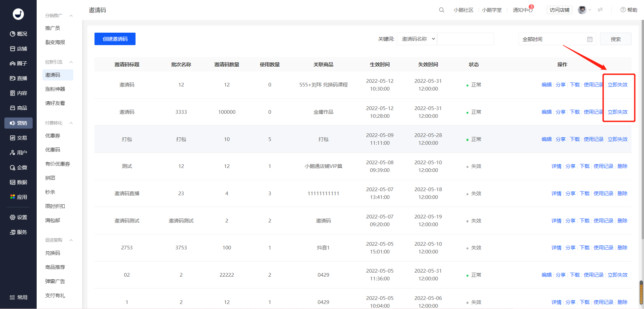This screenshot has width=644, height=309.
Task: Open the 全部时间 date range picker
Action: point(557,39)
